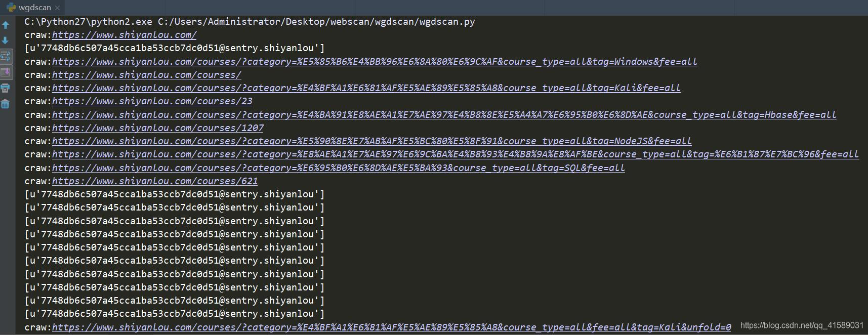The image size is (868, 335).
Task: Click the sentry.shiyanlou output line below homepage link
Action: point(175,48)
